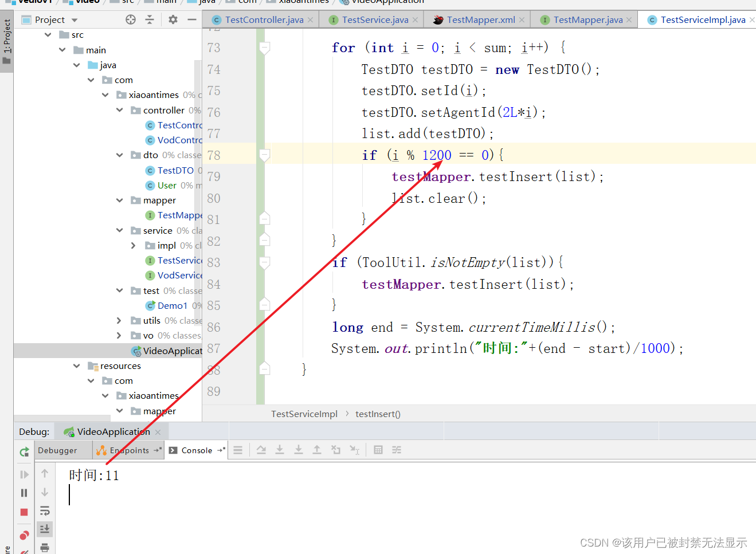Select TestDTO class in project tree

tap(175, 170)
